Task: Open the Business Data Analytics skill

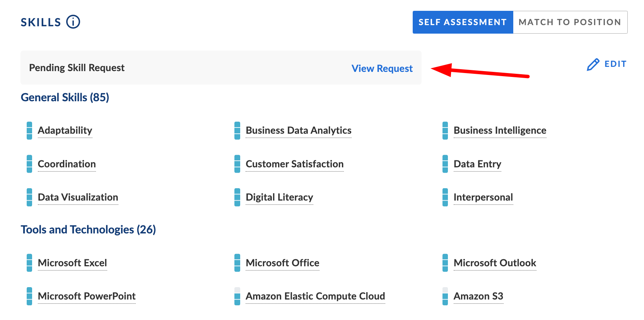Action: pyautogui.click(x=298, y=131)
